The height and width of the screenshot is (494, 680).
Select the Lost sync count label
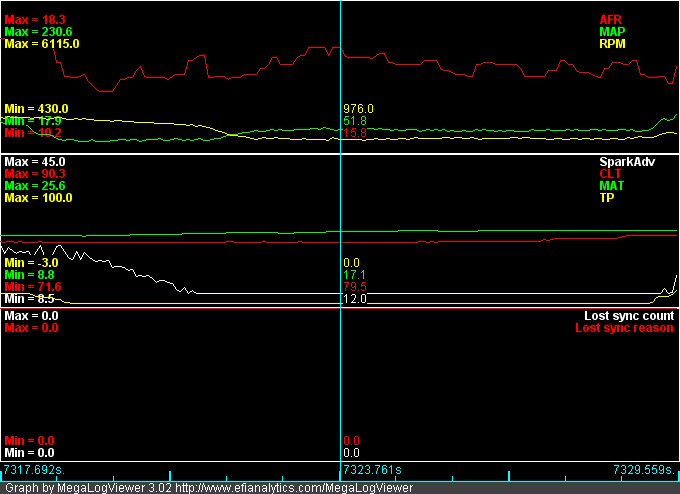click(x=629, y=316)
